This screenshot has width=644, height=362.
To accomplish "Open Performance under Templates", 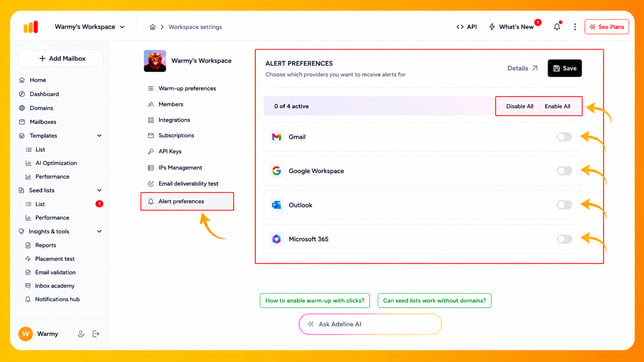I will tap(48, 177).
